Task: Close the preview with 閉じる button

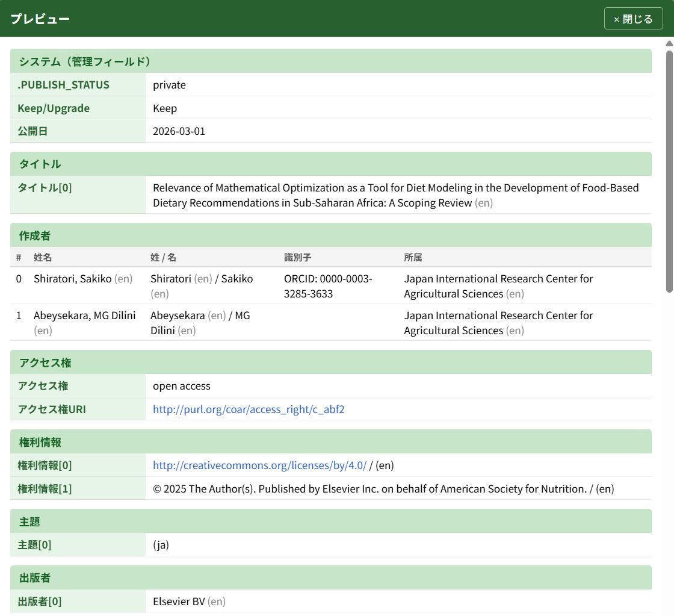Action: (x=633, y=19)
